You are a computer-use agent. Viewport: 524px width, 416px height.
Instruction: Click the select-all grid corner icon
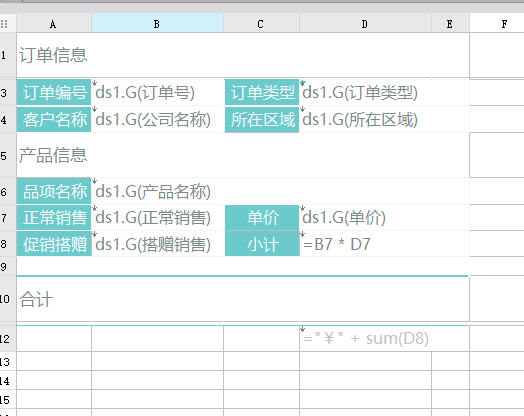pos(4,24)
